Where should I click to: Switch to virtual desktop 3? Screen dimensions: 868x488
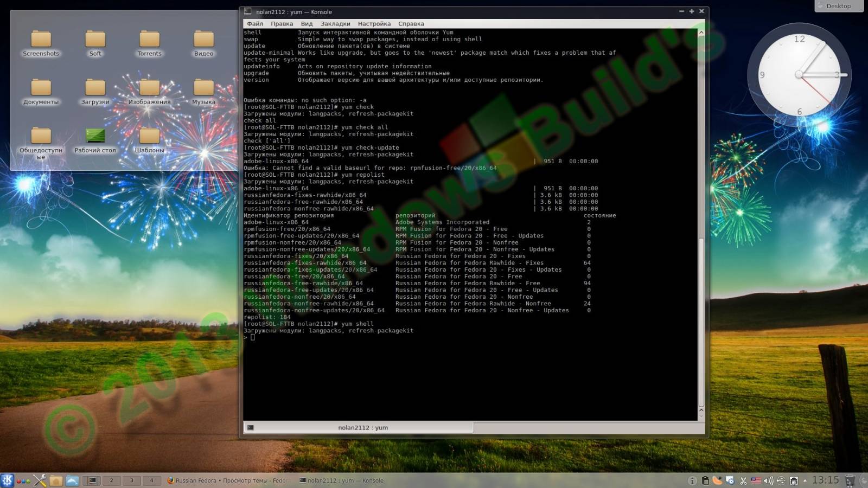pos(132,480)
